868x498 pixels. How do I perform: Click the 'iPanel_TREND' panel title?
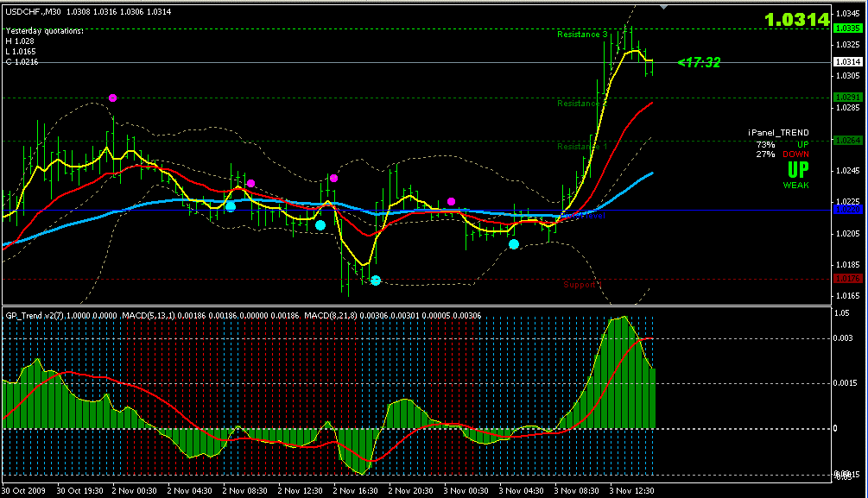(x=778, y=133)
